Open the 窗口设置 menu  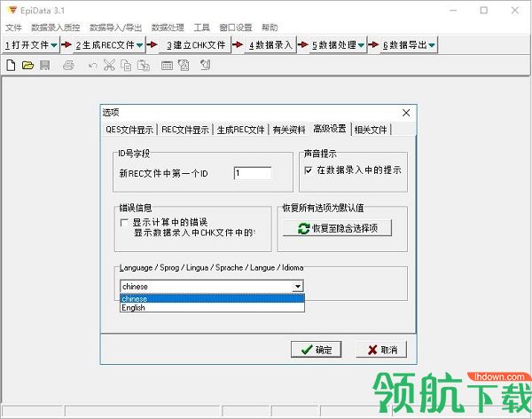pos(236,28)
